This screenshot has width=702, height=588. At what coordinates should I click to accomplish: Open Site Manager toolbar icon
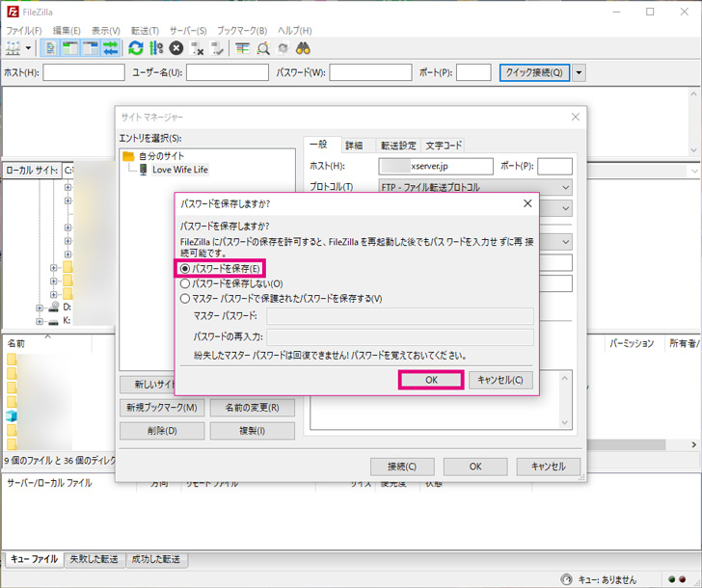pos(13,48)
